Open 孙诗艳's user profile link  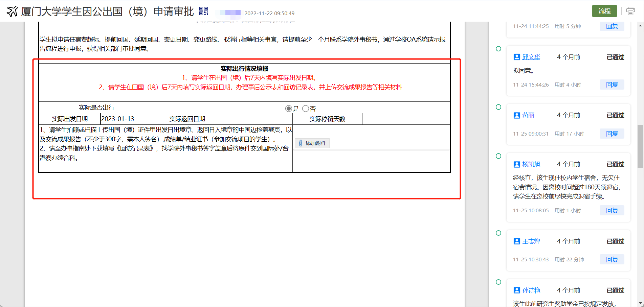(531, 290)
